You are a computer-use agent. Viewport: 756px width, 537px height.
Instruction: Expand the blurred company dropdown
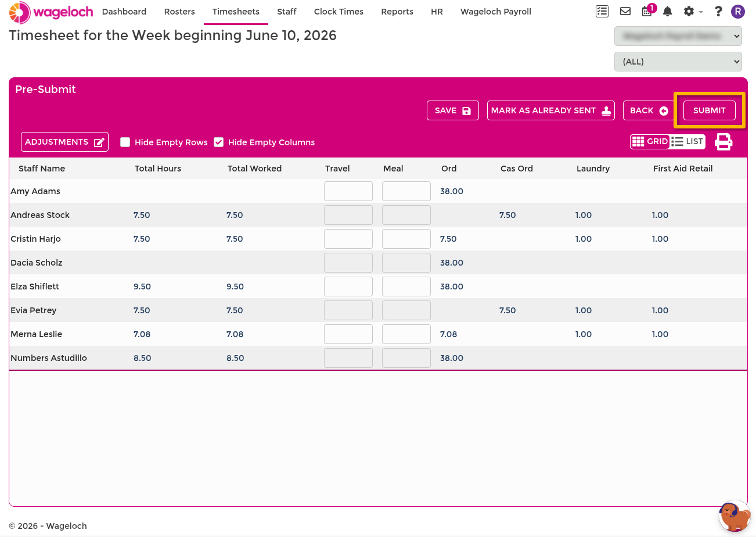[678, 36]
